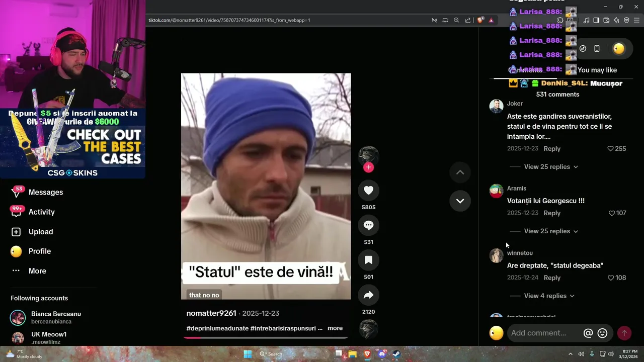Reply to winnetou's comment
The image size is (644, 362).
pos(552,278)
